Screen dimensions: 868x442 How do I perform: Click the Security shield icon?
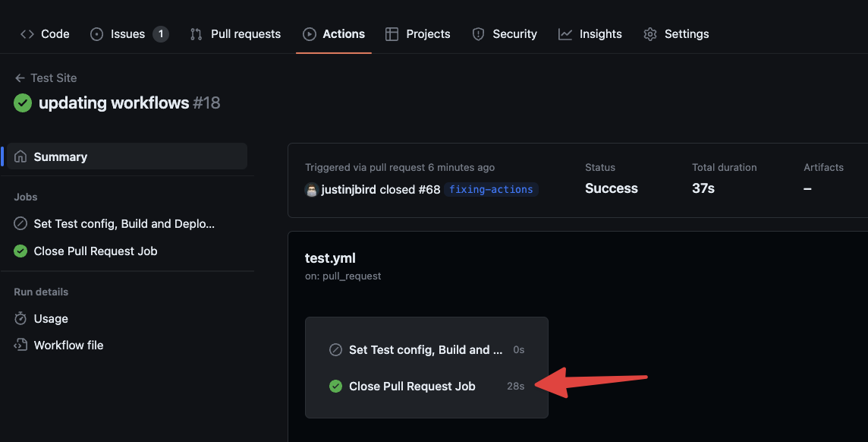478,33
